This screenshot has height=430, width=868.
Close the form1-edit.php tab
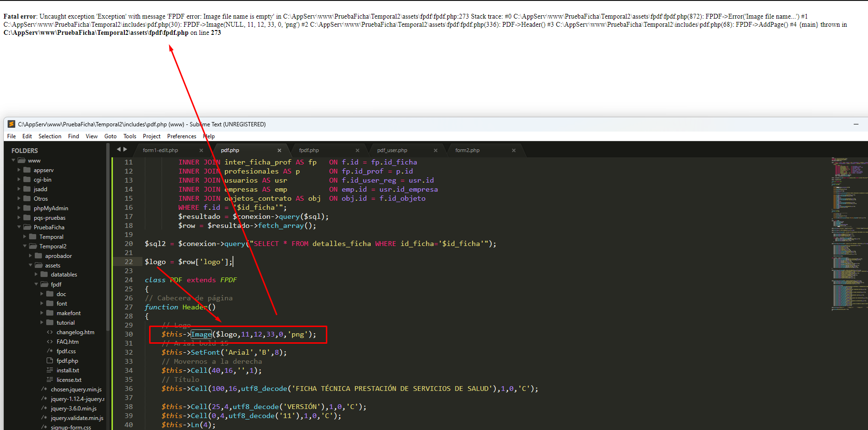[x=201, y=150]
